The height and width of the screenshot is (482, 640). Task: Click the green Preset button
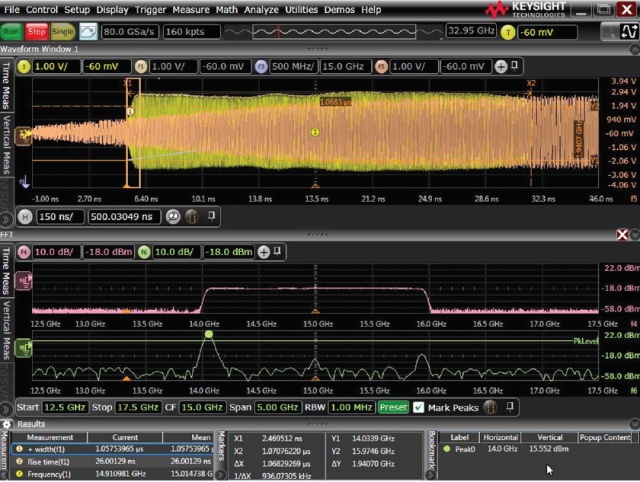click(x=393, y=407)
